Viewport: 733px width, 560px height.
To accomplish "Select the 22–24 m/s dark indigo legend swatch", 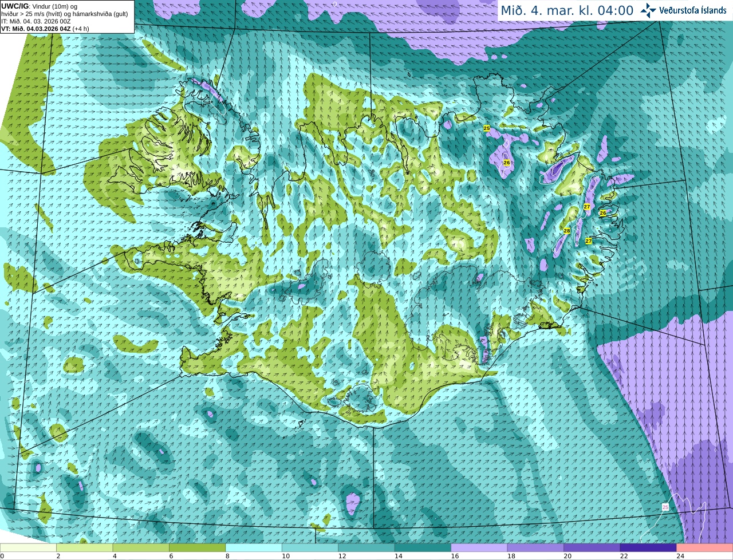I will (649, 548).
